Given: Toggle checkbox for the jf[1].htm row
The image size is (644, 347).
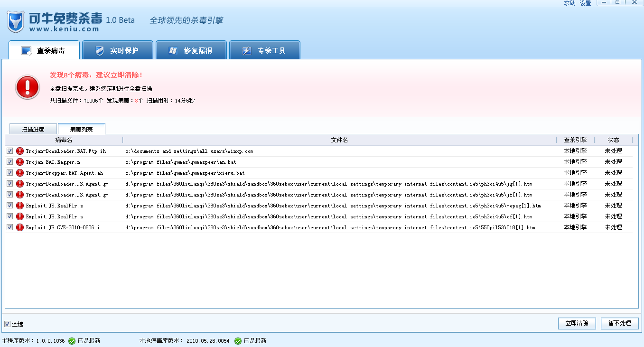Looking at the screenshot, I should point(10,195).
